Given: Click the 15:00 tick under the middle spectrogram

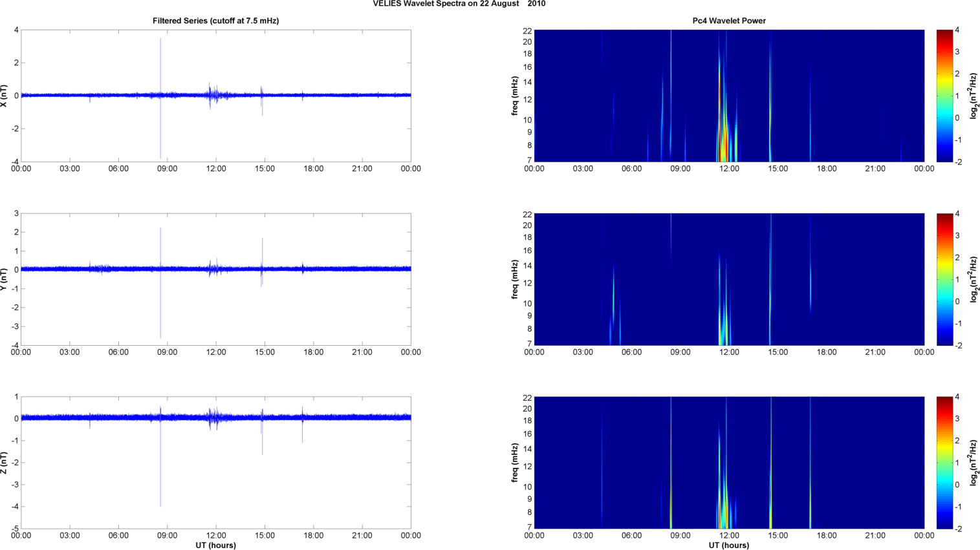Looking at the screenshot, I should click(x=778, y=352).
